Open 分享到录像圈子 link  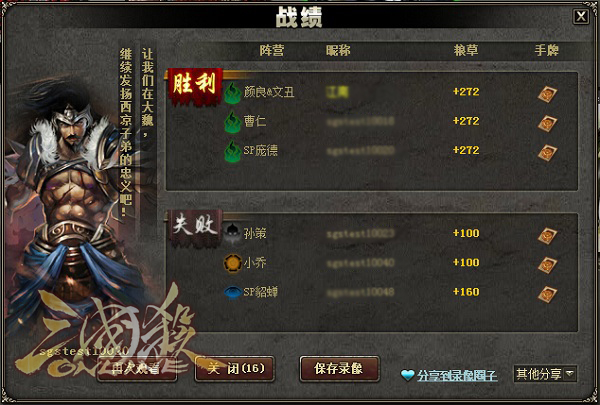(457, 376)
